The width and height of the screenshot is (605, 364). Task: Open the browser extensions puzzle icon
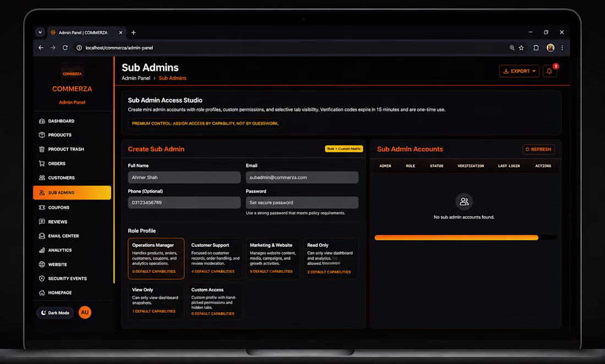pos(536,48)
